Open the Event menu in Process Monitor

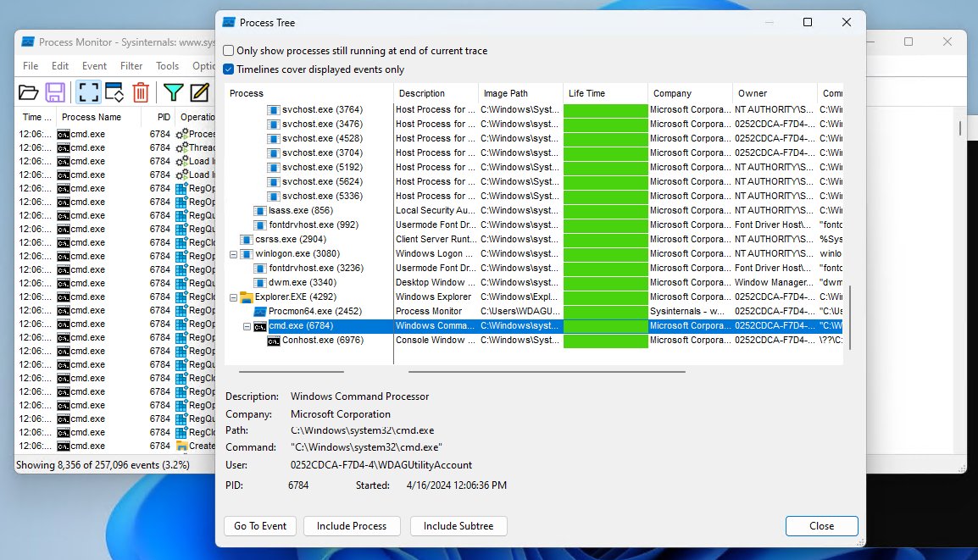click(x=94, y=66)
